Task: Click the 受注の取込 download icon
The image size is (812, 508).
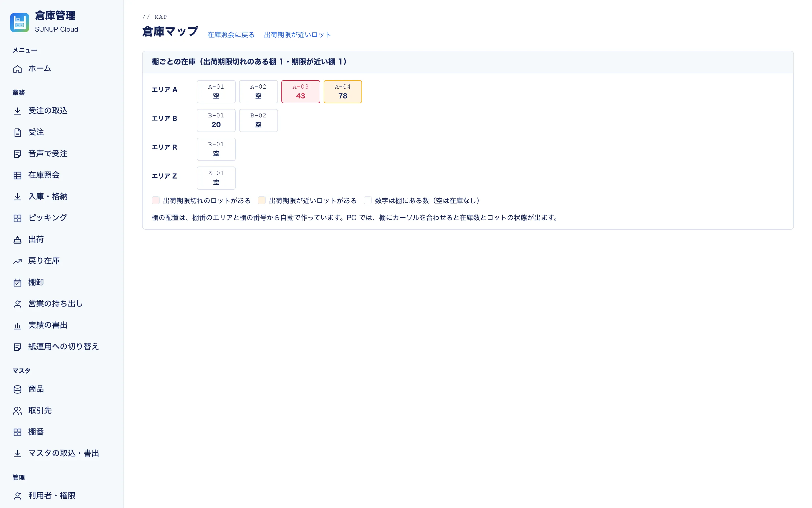Action: [17, 111]
